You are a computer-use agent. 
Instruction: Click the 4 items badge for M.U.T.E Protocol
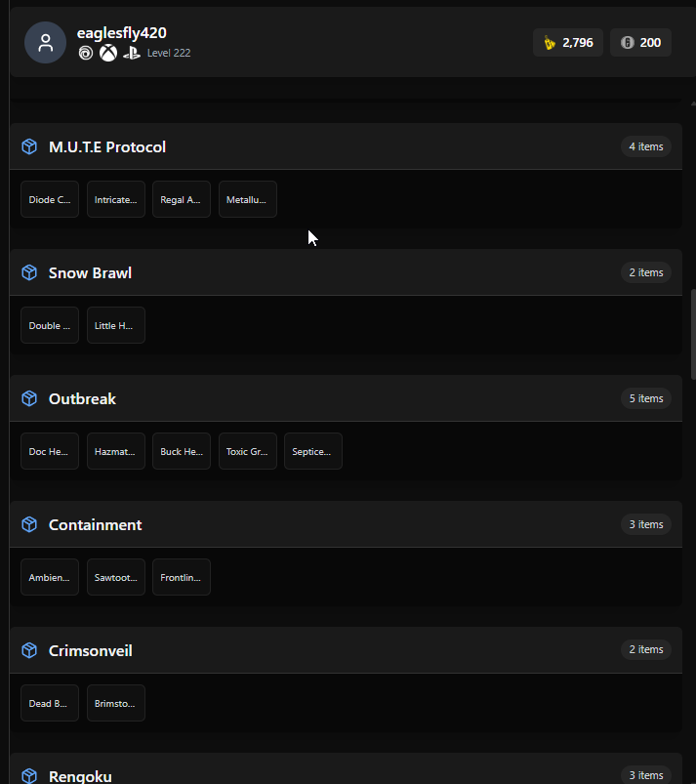(x=646, y=146)
